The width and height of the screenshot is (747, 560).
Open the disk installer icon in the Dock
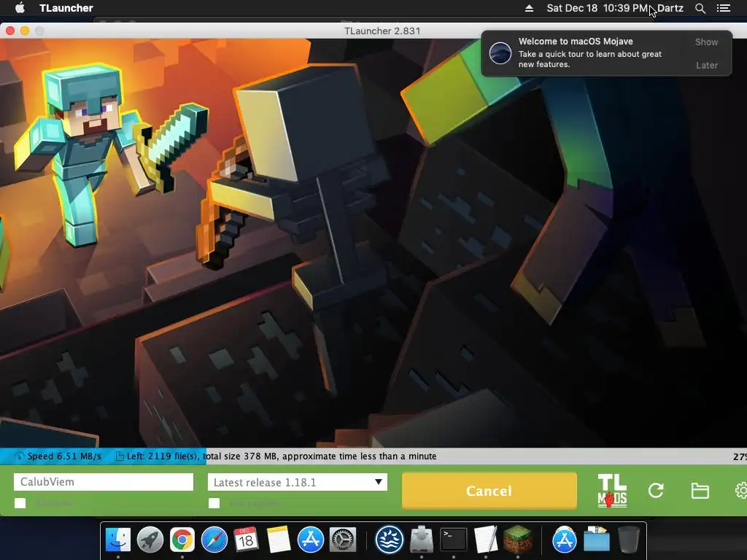click(422, 540)
